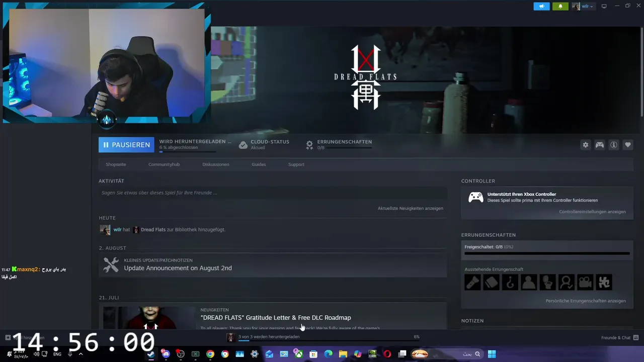Open Opera browser from the taskbar
Image resolution: width=644 pixels, height=362 pixels.
click(x=387, y=354)
